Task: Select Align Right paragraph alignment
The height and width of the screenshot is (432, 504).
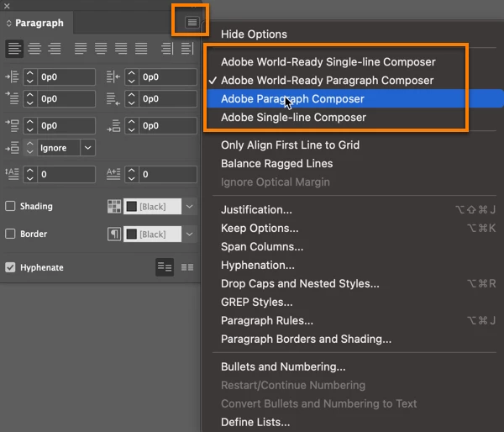Action: pos(55,49)
